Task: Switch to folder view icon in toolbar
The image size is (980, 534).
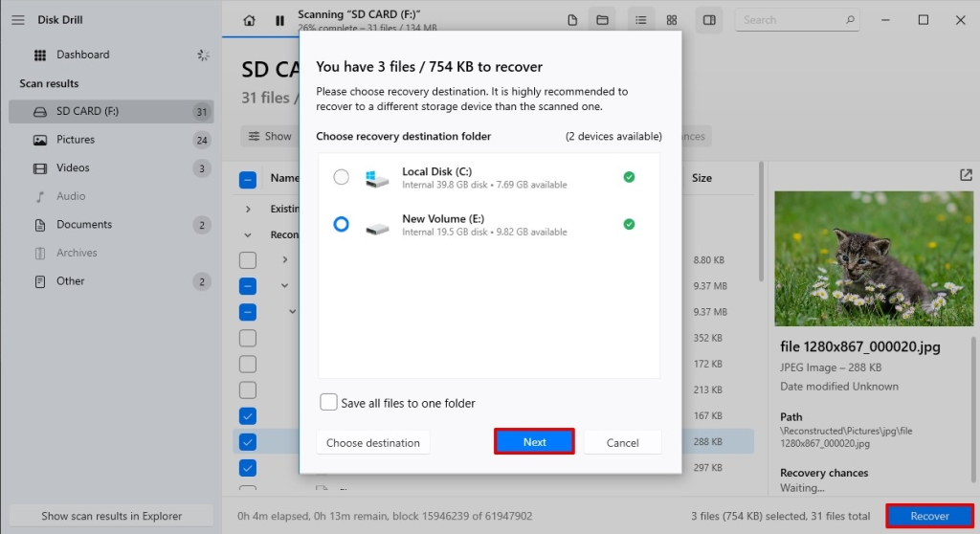Action: (602, 20)
